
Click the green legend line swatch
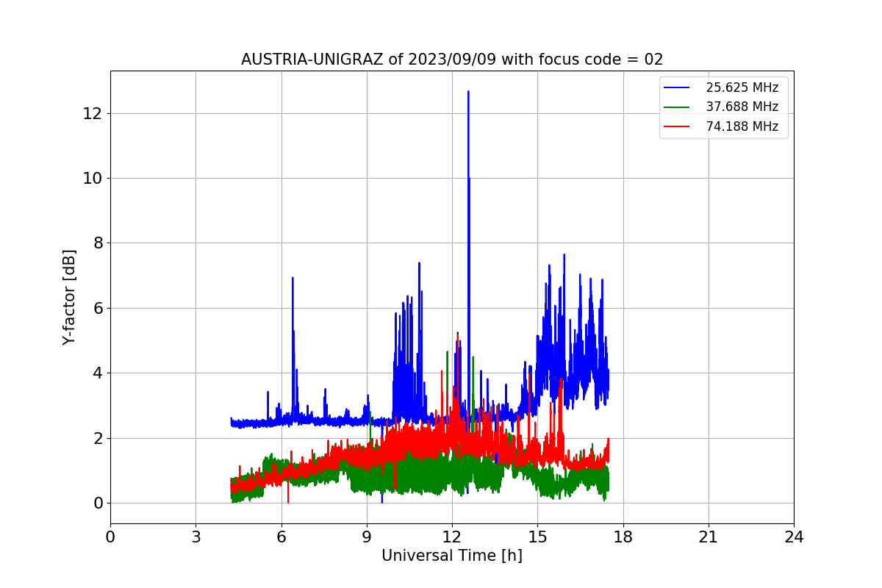point(677,107)
